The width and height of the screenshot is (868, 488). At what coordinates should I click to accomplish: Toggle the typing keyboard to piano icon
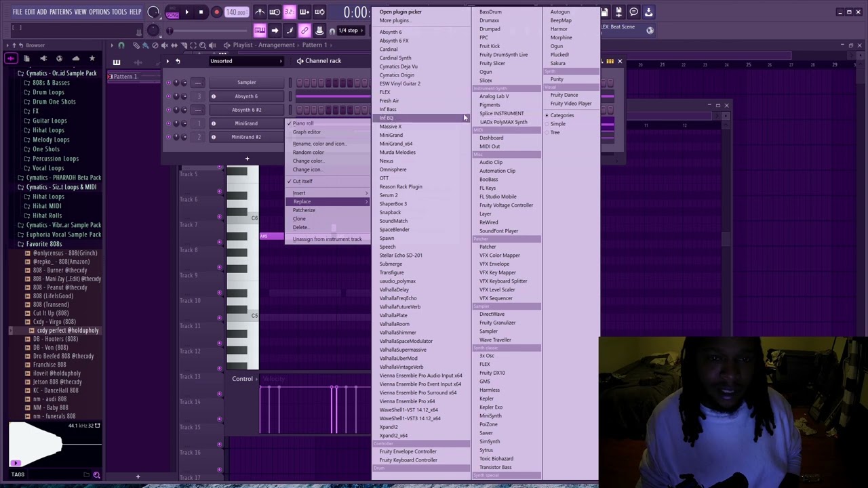click(x=260, y=30)
